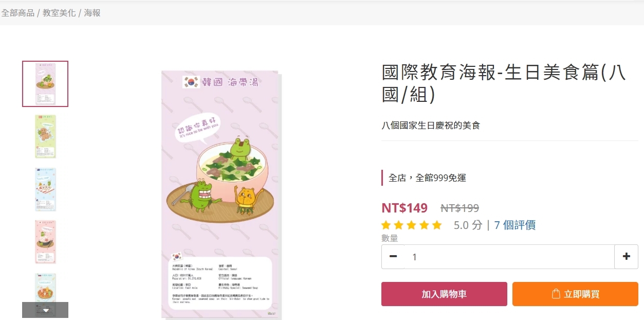Go to 全部商品 in the breadcrumb
The image size is (644, 320).
click(18, 13)
